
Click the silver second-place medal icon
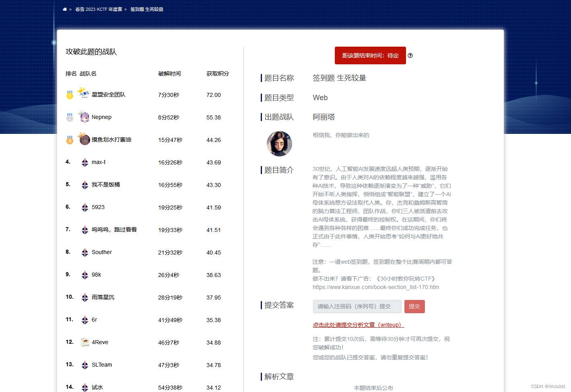click(x=70, y=117)
